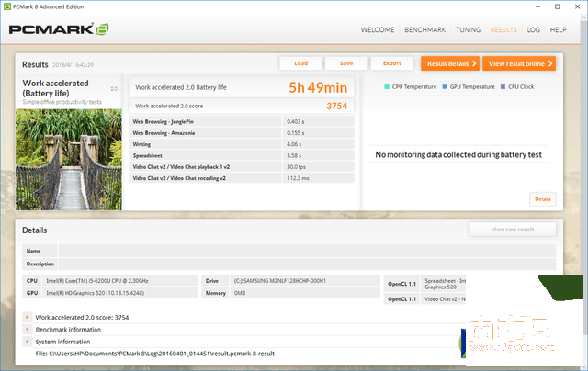Click the PCMark 8 logo
This screenshot has width=588, height=371.
58,29
